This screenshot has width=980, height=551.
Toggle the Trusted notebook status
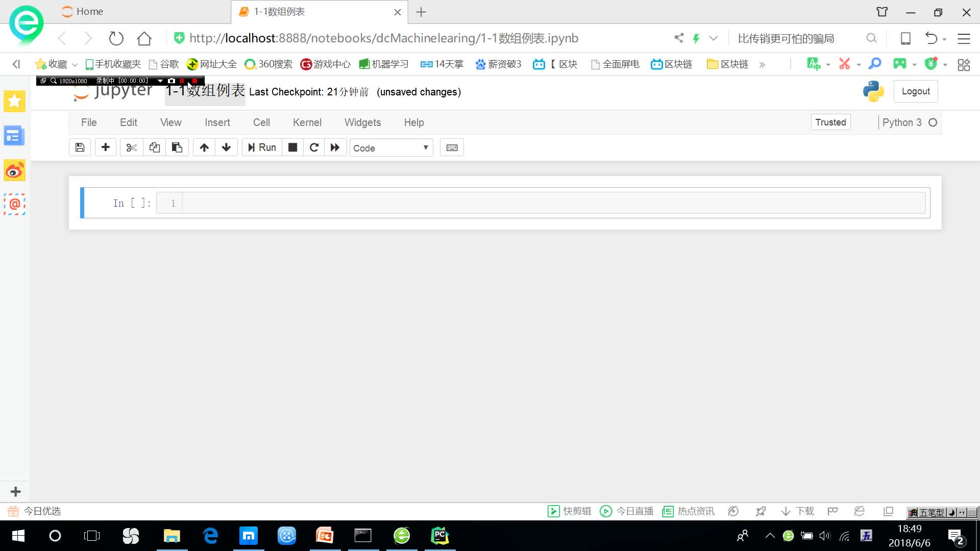[829, 122]
